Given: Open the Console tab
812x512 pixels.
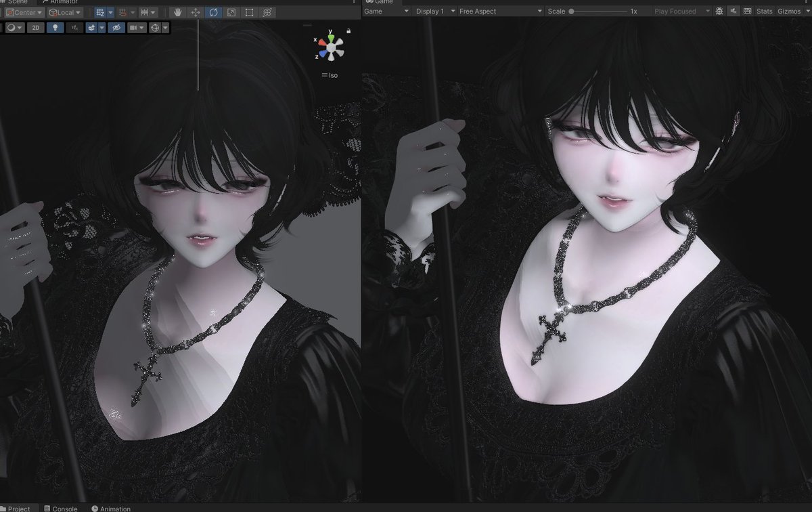Looking at the screenshot, I should pos(61,509).
